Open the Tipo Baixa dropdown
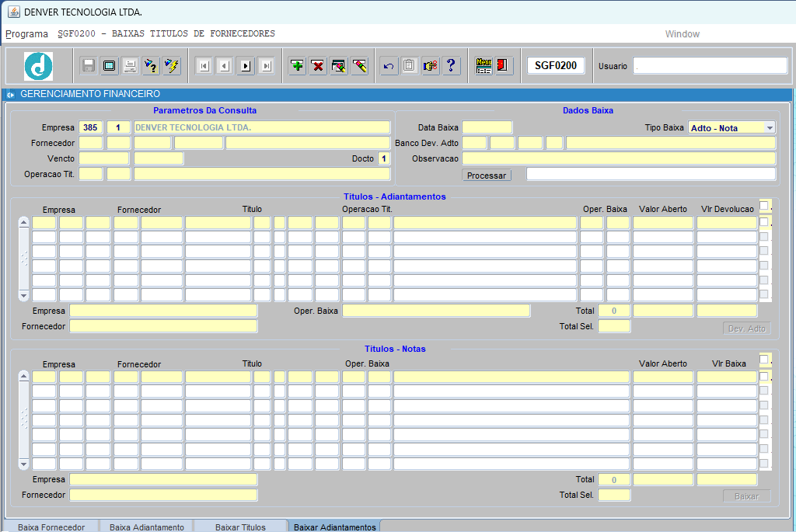Image resolution: width=796 pixels, height=532 pixels. (770, 128)
